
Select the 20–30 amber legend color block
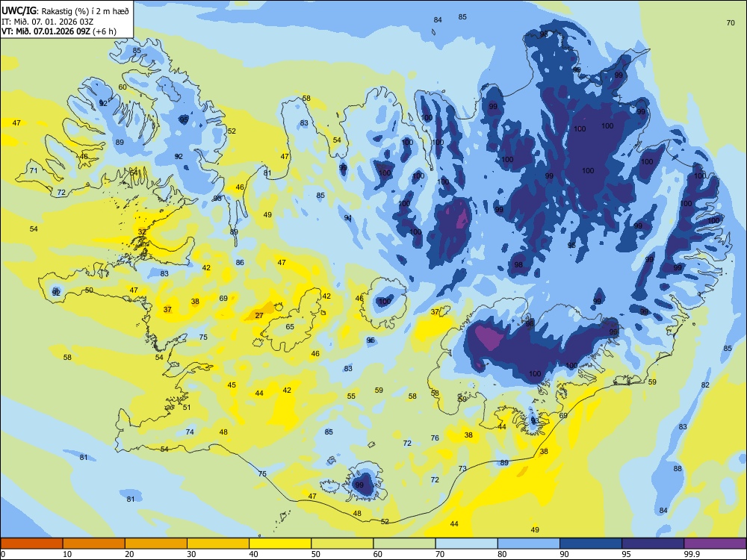tap(156, 544)
